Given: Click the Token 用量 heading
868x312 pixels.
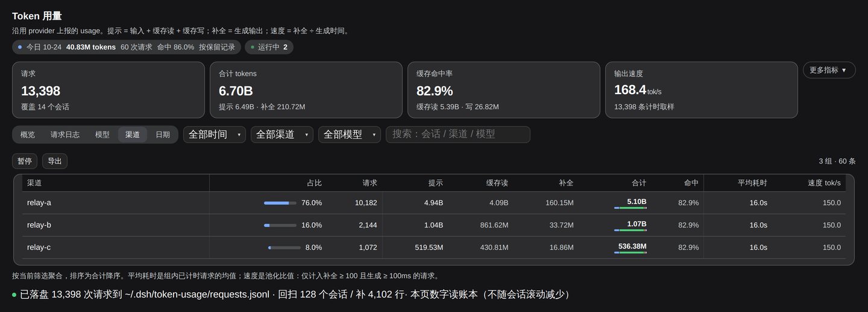Looking at the screenshot, I should tap(37, 16).
